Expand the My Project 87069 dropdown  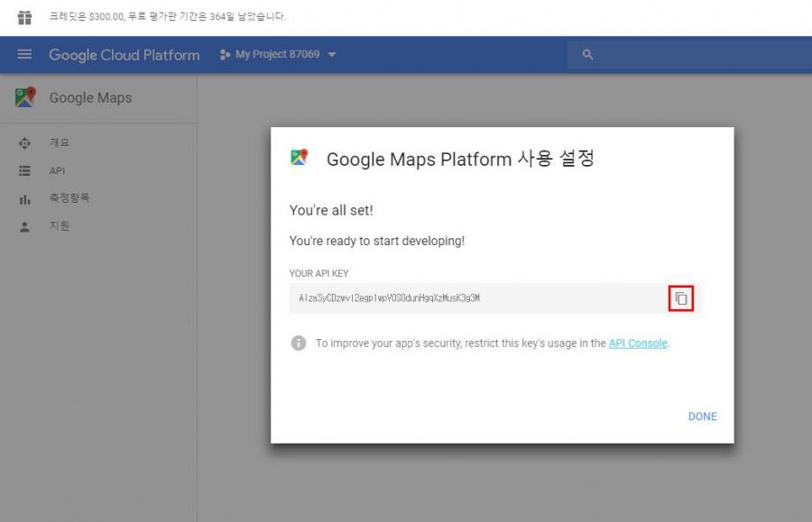[278, 55]
